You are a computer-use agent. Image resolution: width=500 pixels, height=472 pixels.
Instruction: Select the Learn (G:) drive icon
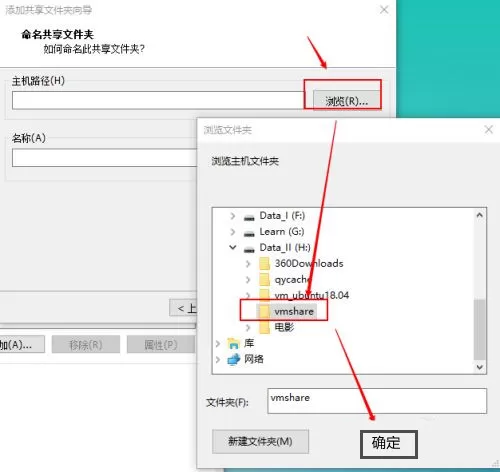[x=249, y=233]
